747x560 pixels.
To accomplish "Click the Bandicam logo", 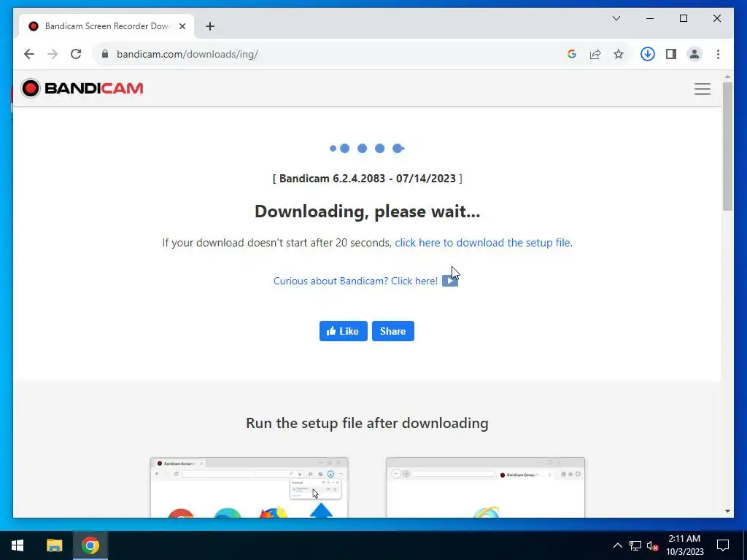I will pos(82,88).
